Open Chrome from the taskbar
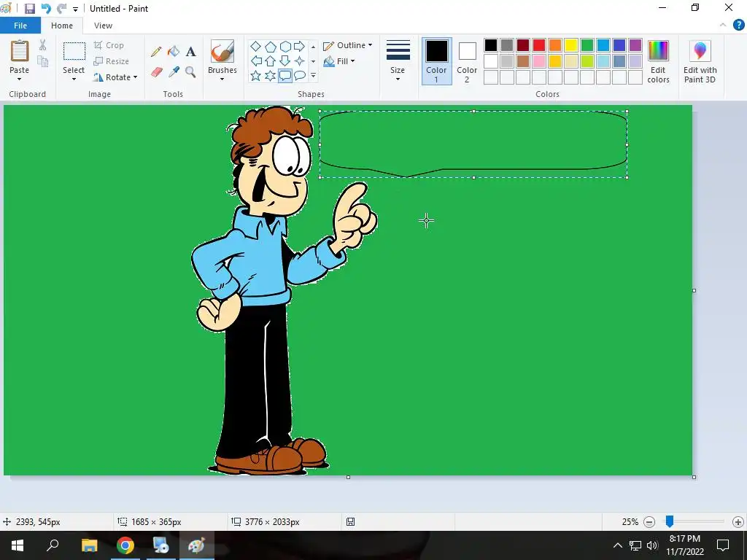This screenshot has width=747, height=560. coord(125,545)
